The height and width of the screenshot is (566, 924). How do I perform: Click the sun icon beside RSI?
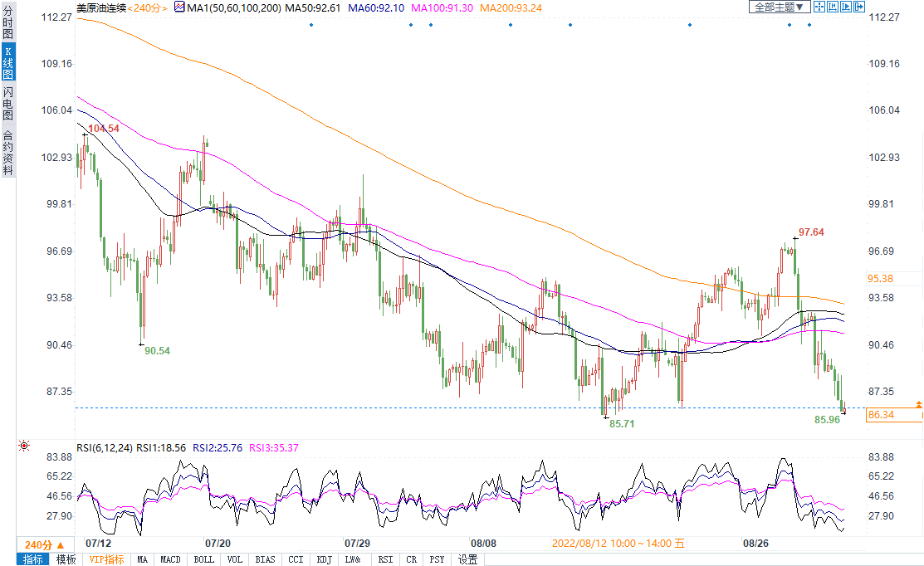point(24,446)
